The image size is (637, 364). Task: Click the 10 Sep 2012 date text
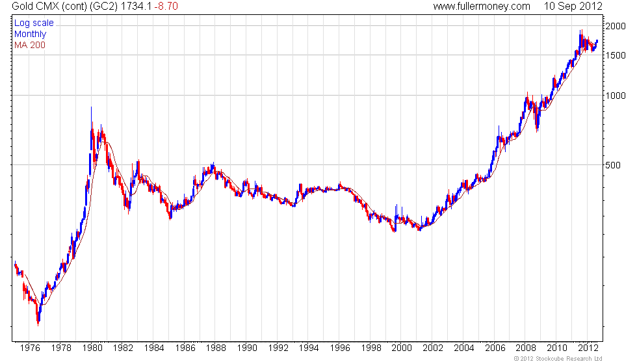[x=573, y=6]
